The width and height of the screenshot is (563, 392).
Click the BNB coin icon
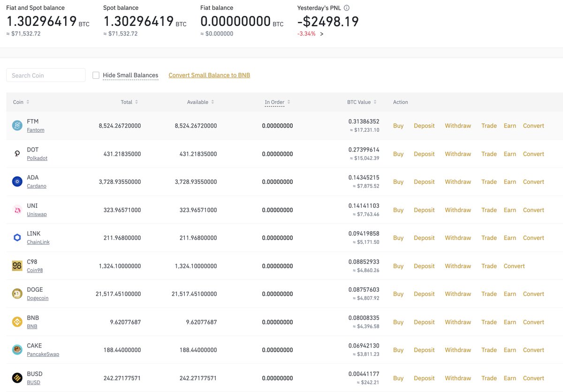pyautogui.click(x=17, y=322)
